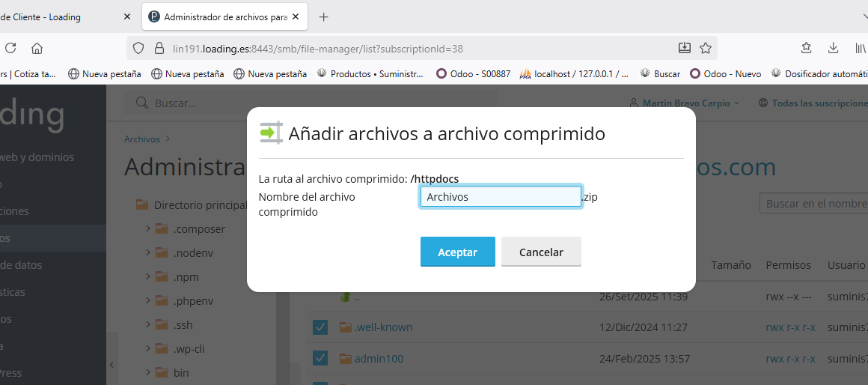
Task: Click the install-app icon in address bar
Action: (x=684, y=48)
